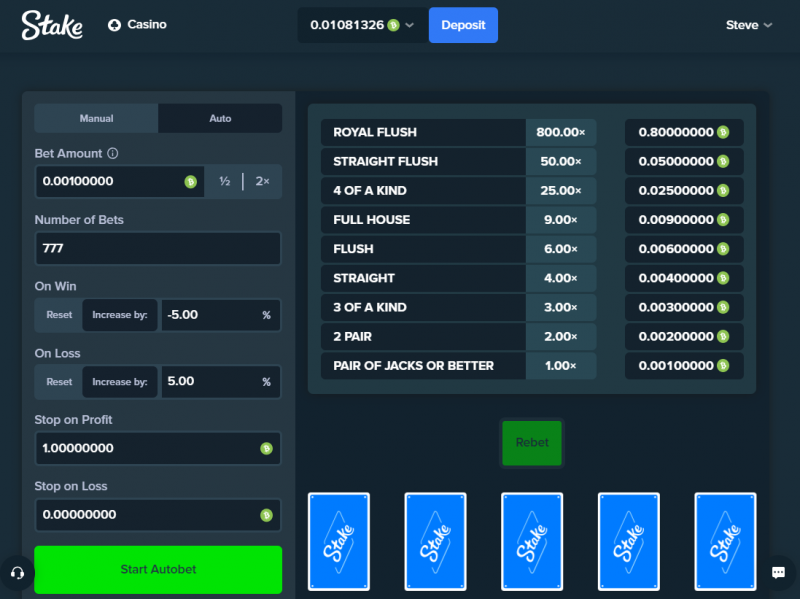Click the Stop on Profit field
The width and height of the screenshot is (800, 599).
[158, 448]
